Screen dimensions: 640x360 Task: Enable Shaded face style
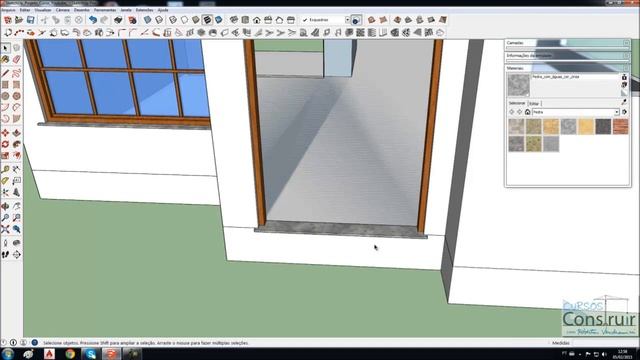[x=196, y=20]
